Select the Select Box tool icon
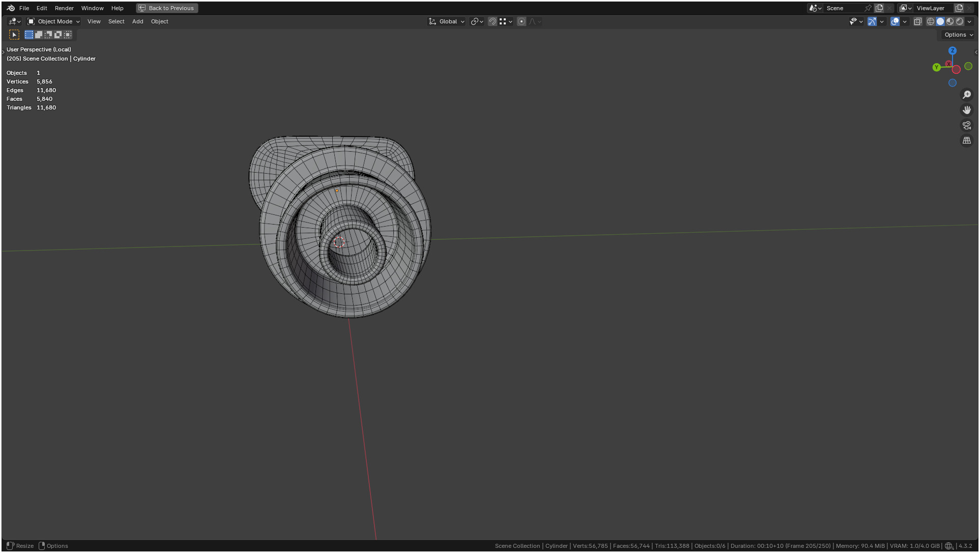This screenshot has height=553, width=980. click(x=14, y=35)
